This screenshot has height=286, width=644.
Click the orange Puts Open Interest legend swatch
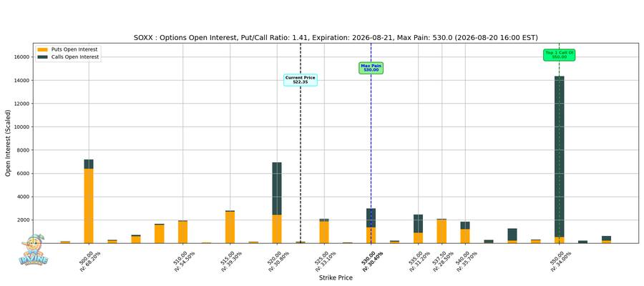point(43,49)
